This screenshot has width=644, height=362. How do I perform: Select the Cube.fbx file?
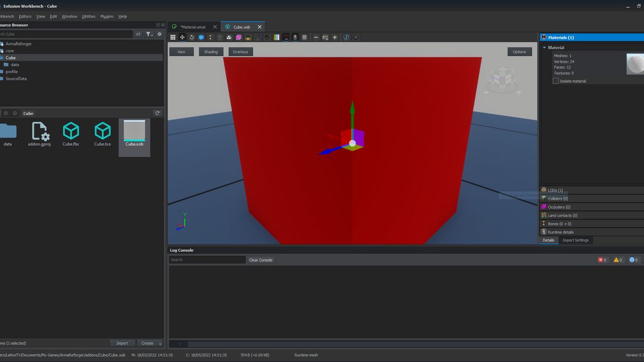click(71, 135)
